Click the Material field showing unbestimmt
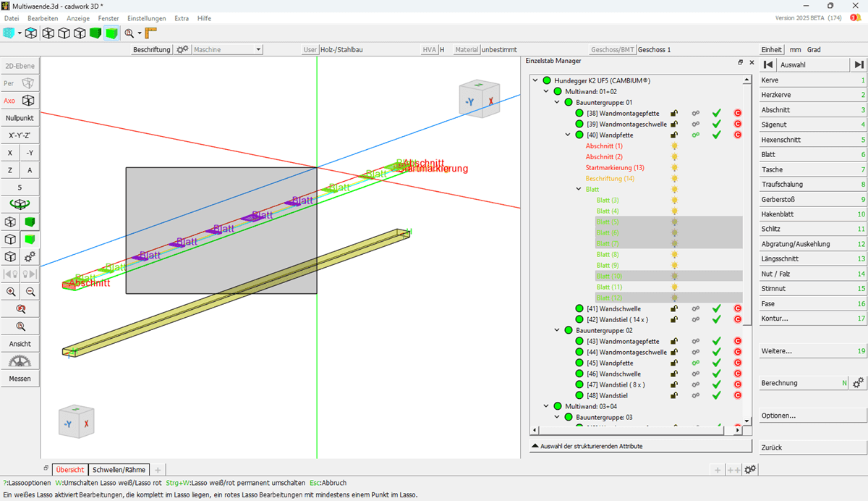 499,49
